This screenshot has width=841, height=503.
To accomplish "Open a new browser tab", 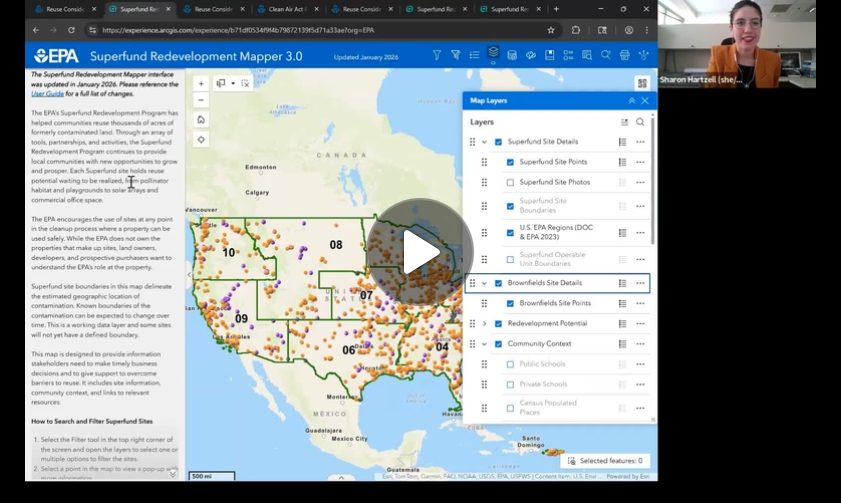I will (556, 9).
